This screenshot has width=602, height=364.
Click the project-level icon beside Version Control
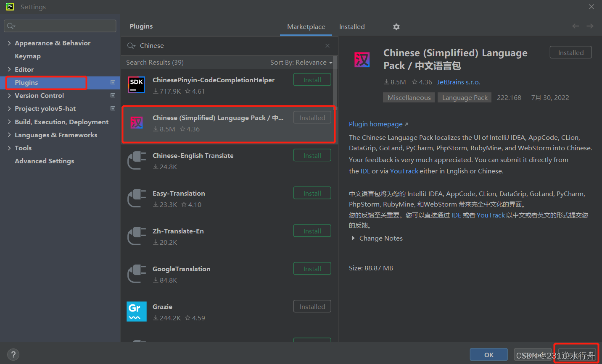(x=113, y=96)
